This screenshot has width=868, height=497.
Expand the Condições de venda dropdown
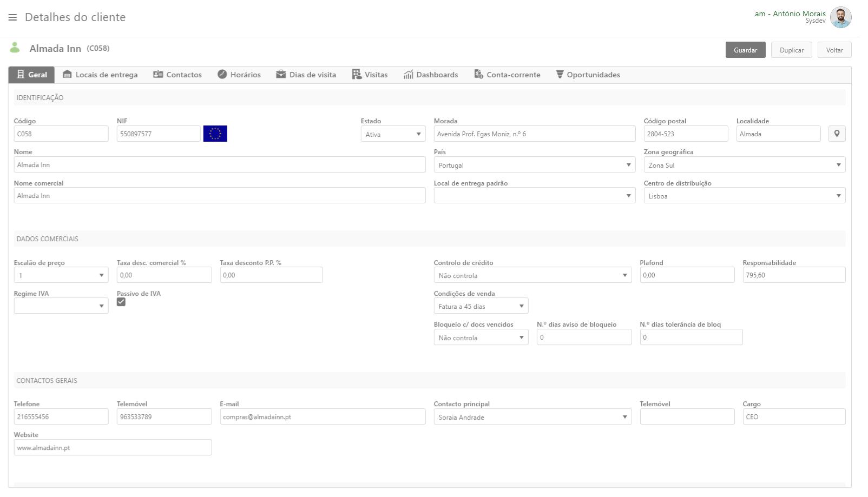[x=481, y=306]
